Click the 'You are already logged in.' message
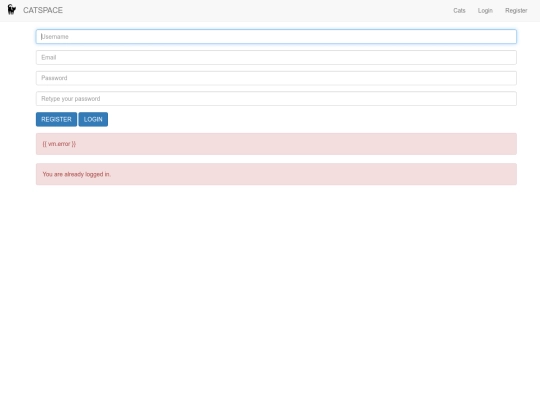 (76, 174)
